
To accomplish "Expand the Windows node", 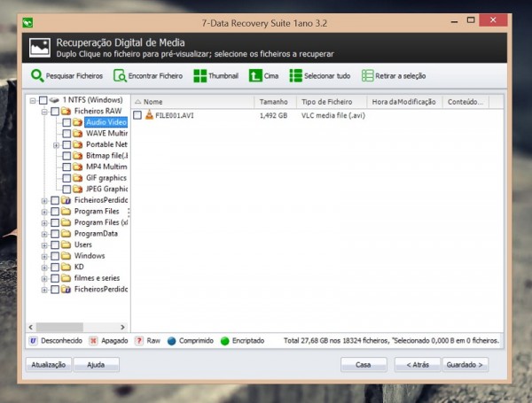I will 44,256.
